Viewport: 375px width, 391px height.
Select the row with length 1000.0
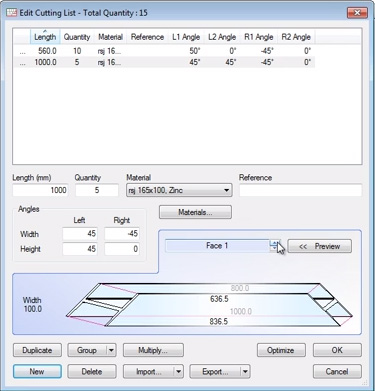pyautogui.click(x=164, y=62)
